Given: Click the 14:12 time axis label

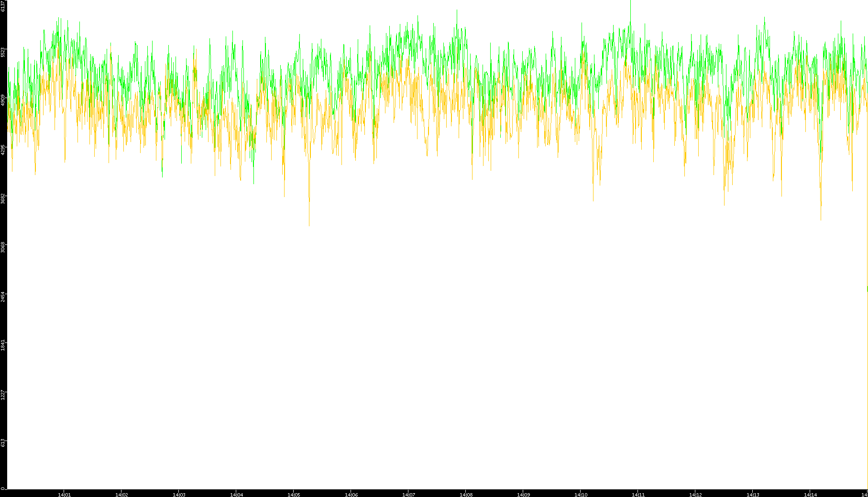Looking at the screenshot, I should coord(695,495).
